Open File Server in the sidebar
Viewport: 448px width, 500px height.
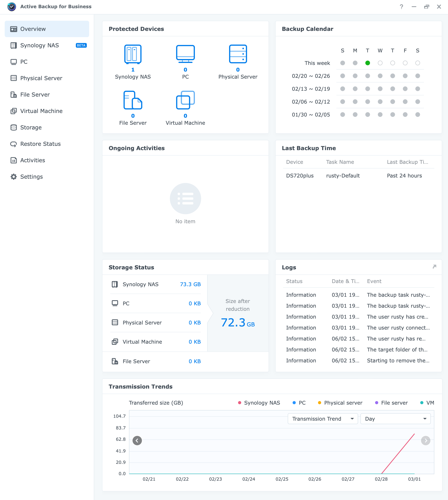(x=47, y=95)
